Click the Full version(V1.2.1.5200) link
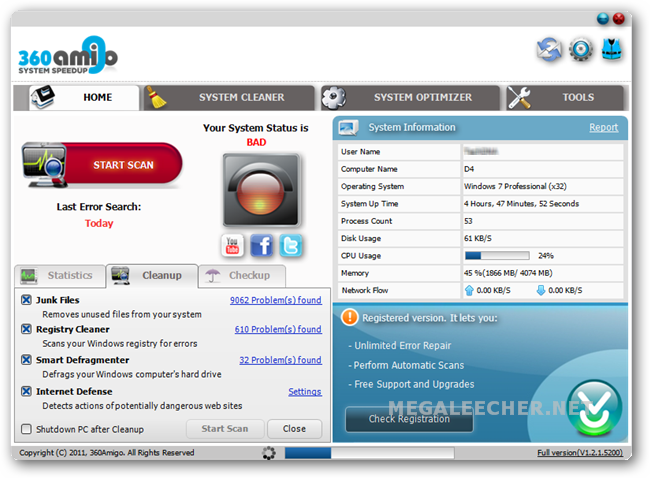The width and height of the screenshot is (650, 478). coord(580,452)
